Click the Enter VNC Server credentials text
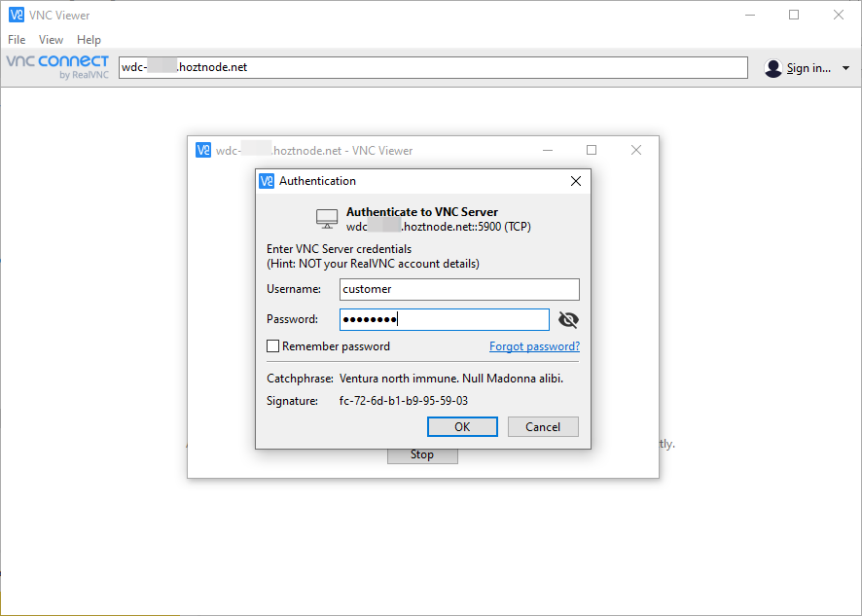 coord(340,249)
